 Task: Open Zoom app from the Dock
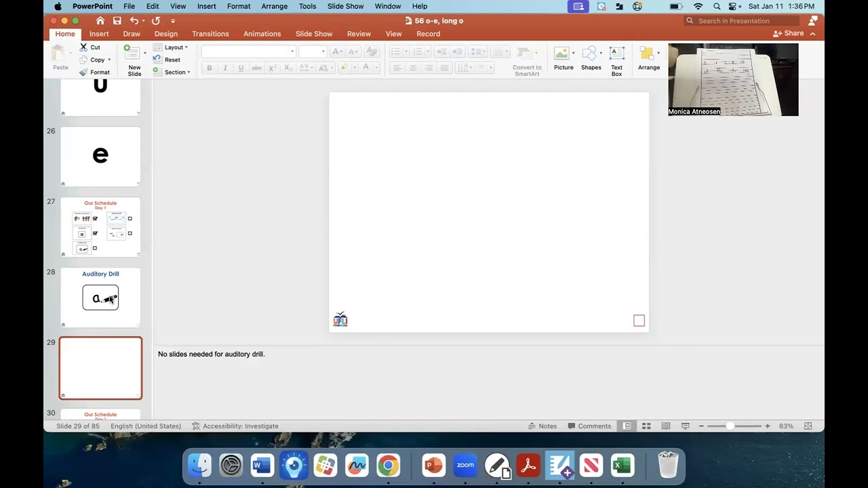coord(465,466)
